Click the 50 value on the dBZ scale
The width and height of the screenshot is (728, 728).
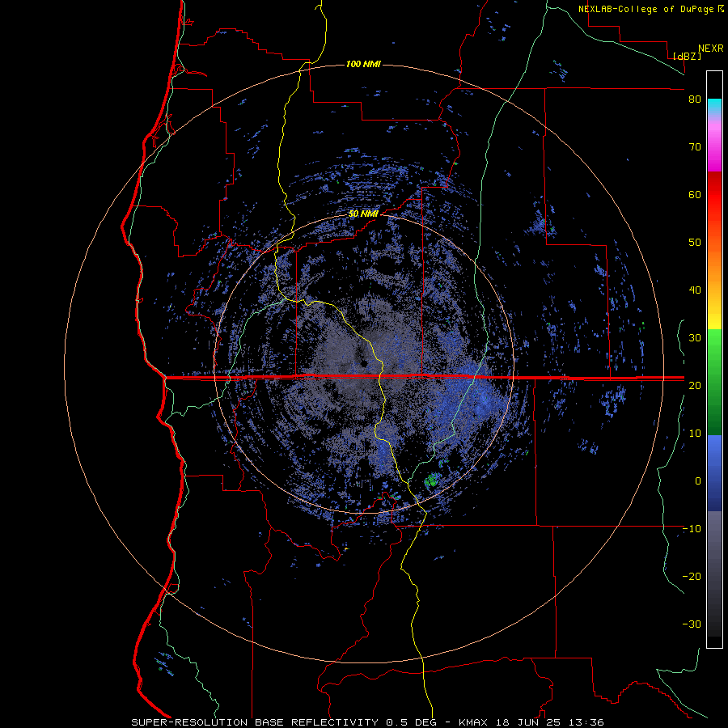(695, 243)
